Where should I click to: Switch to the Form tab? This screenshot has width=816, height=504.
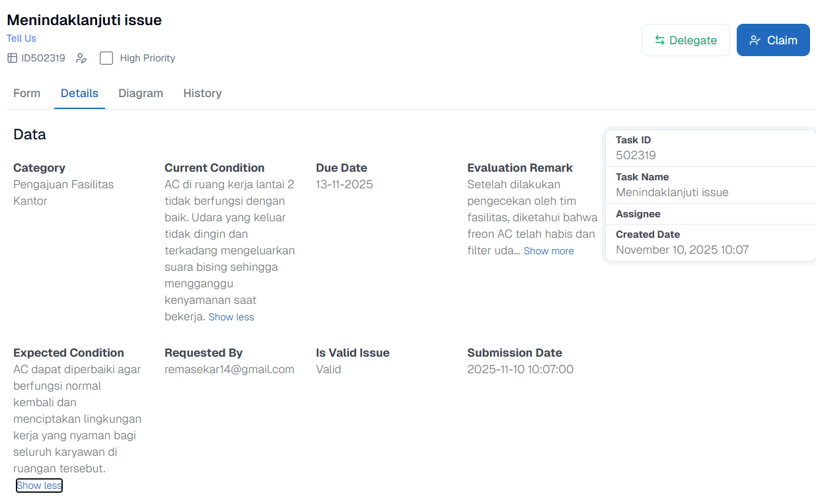coord(26,93)
